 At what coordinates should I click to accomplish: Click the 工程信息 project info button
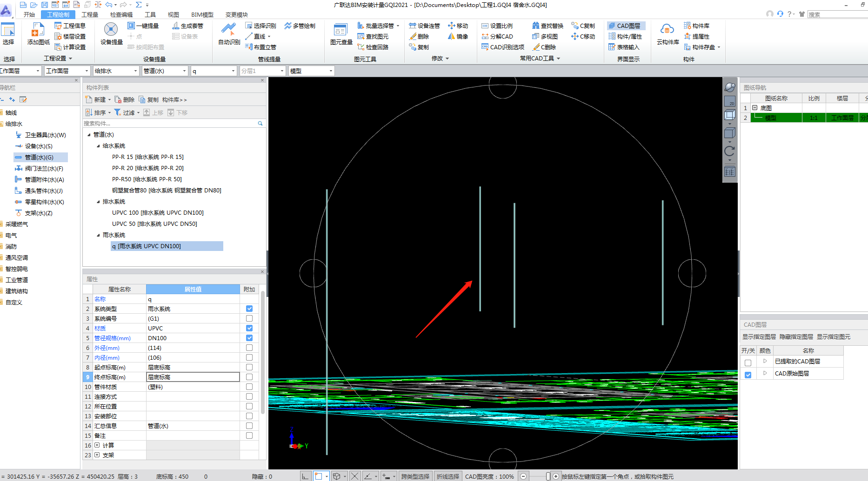click(x=70, y=26)
